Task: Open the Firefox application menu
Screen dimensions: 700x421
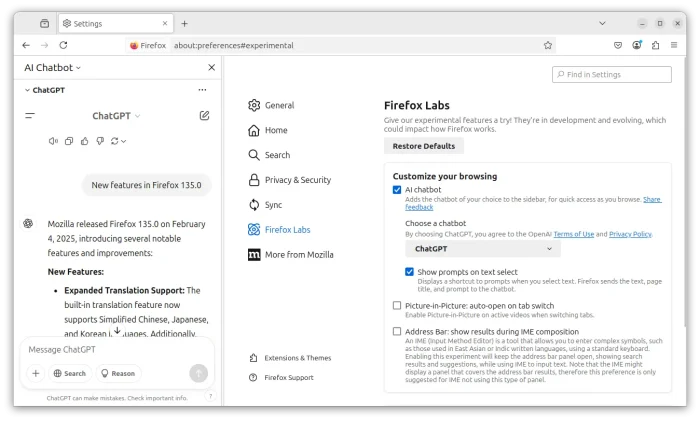Action: 674,45
